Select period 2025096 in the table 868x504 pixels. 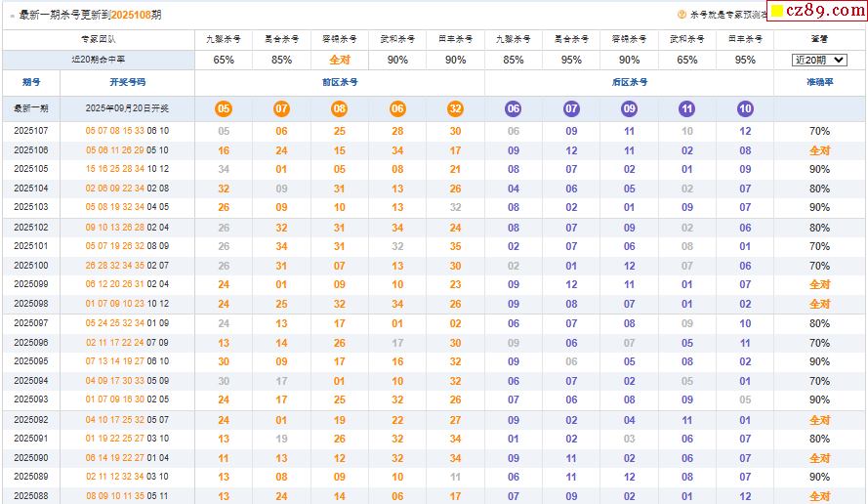31,342
